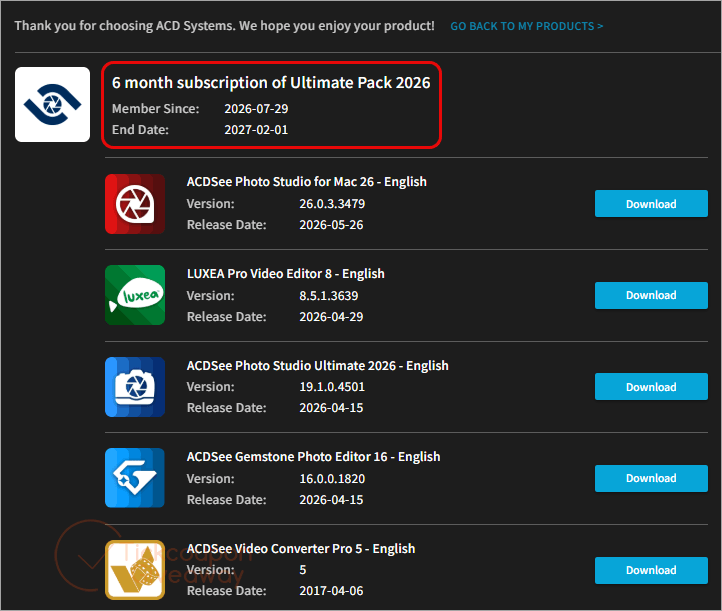This screenshot has height=611, width=722.
Task: Download LUXEA Pro Video Editor 8
Action: point(651,295)
